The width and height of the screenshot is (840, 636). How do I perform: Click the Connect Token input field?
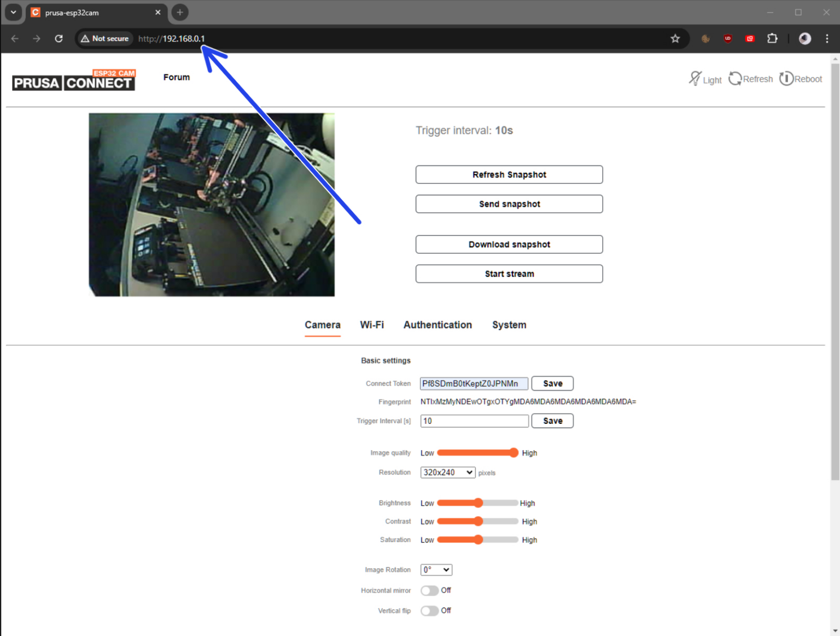coord(474,383)
